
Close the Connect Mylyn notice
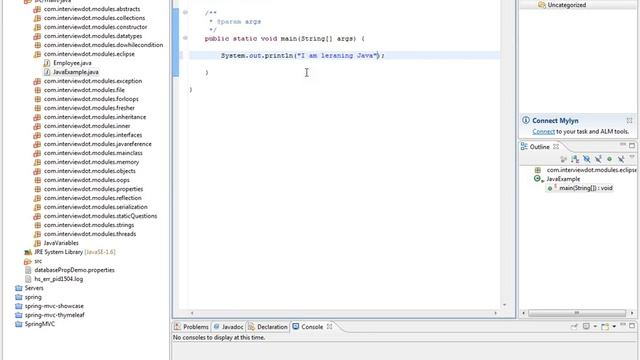pyautogui.click(x=629, y=120)
